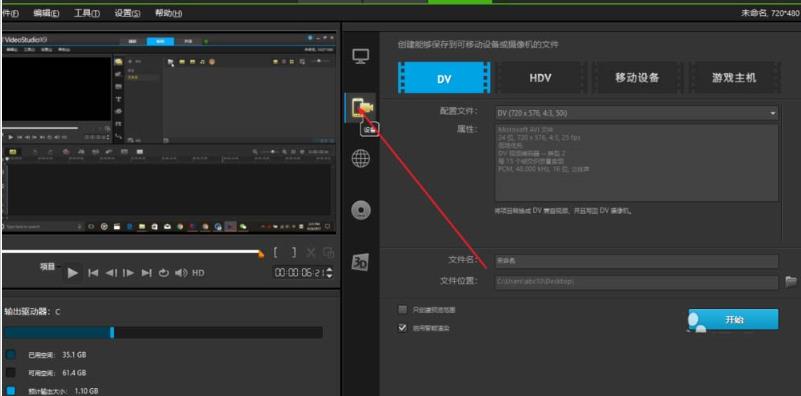Click the 720*480 project title text

pos(770,13)
